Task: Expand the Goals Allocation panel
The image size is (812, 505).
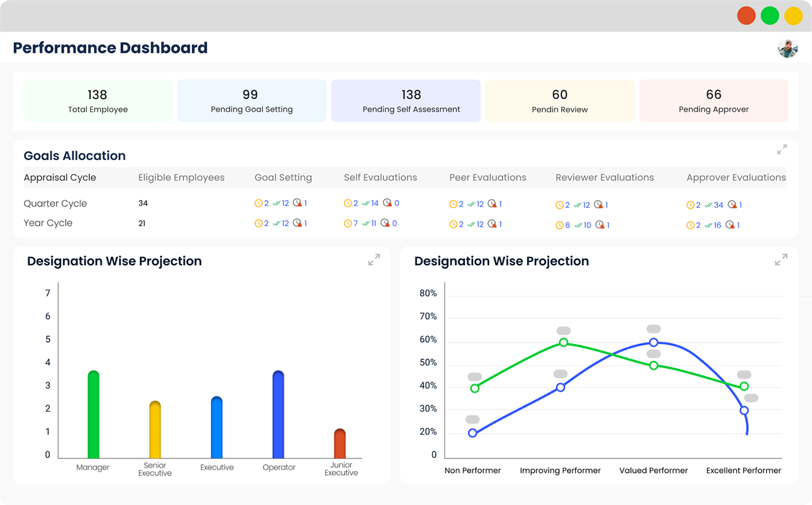Action: click(782, 150)
